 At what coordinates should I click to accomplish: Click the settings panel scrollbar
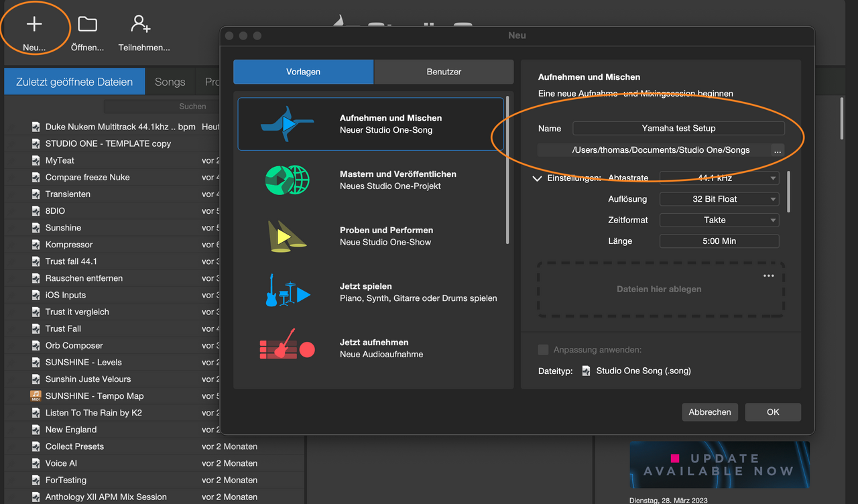(788, 192)
